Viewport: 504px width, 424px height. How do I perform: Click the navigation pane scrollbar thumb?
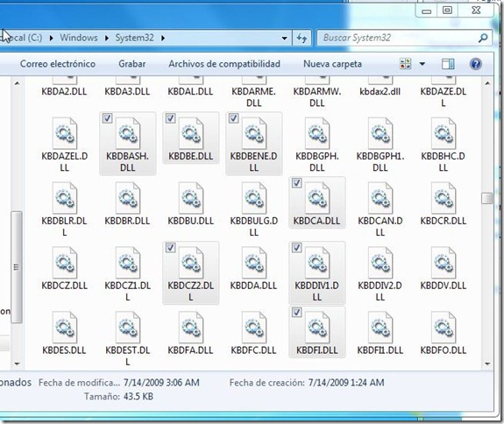17,266
